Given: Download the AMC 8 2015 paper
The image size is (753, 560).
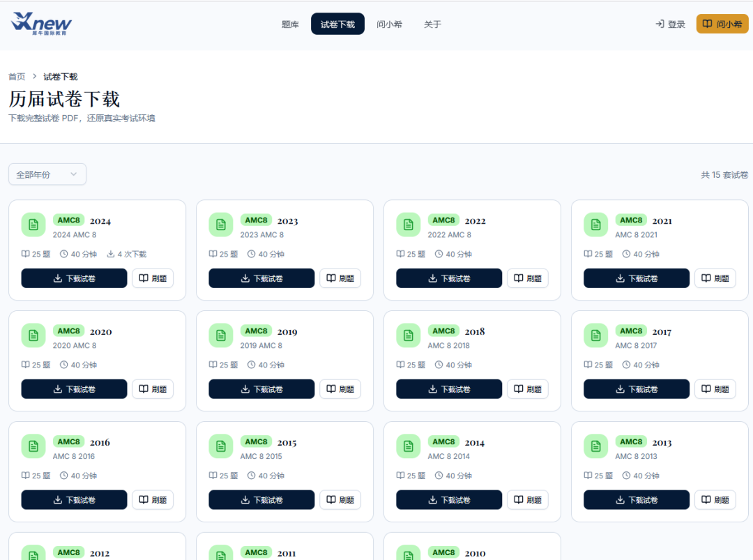Looking at the screenshot, I should point(261,499).
